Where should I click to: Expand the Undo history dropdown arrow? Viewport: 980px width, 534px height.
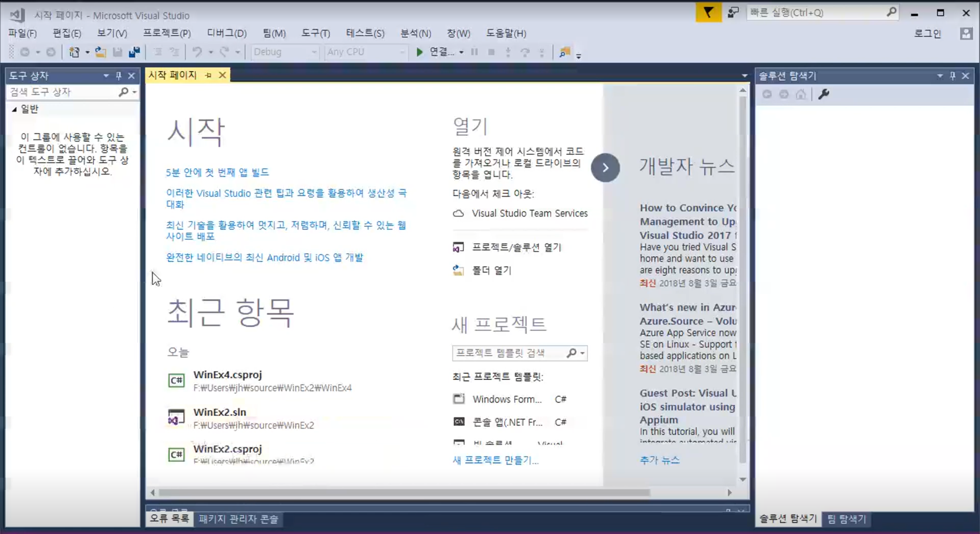(211, 52)
